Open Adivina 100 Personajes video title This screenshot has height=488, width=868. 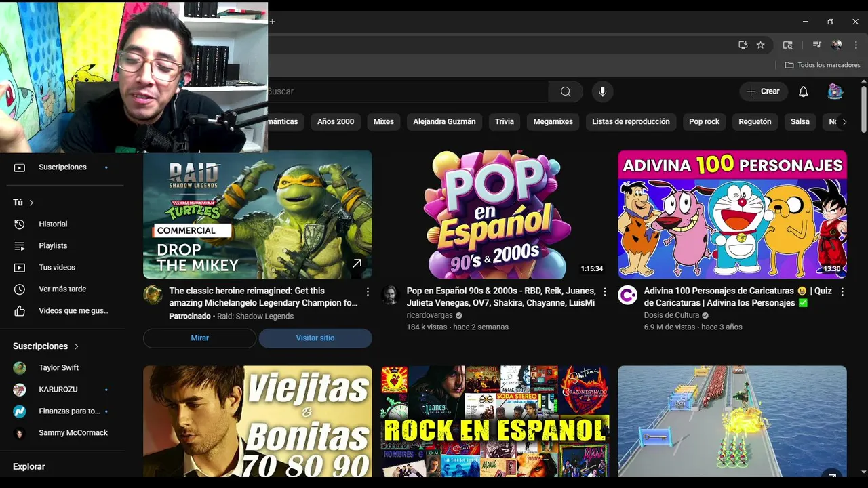pyautogui.click(x=738, y=297)
